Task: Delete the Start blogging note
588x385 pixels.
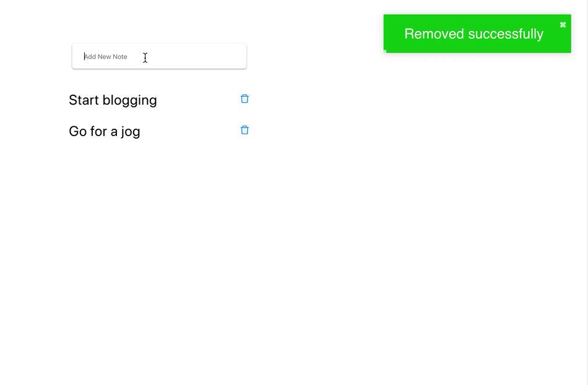Action: (x=244, y=98)
